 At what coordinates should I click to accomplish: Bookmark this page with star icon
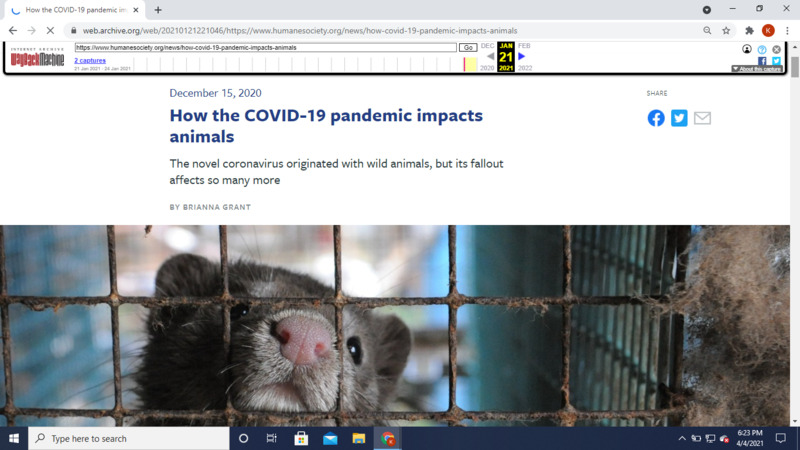(726, 30)
